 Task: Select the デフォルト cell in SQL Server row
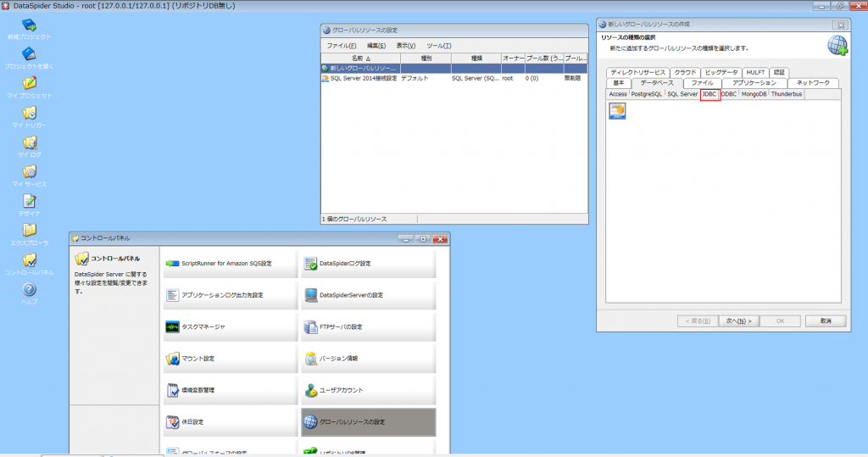pos(426,79)
